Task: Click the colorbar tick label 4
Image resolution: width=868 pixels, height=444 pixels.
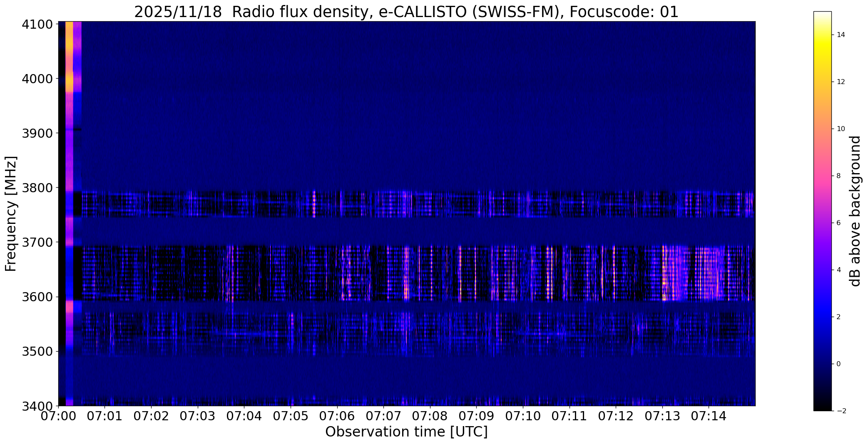Action: [838, 270]
